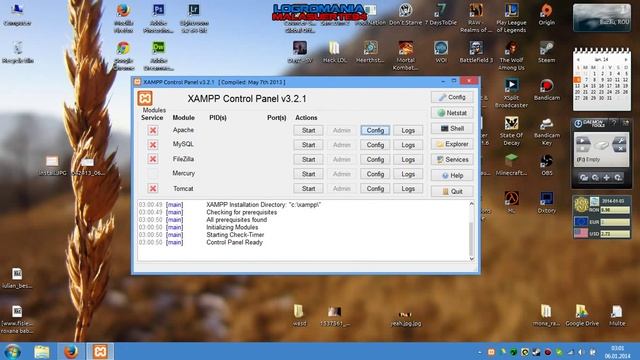The height and width of the screenshot is (360, 640).
Task: Open Services from the side panel
Action: tap(452, 160)
